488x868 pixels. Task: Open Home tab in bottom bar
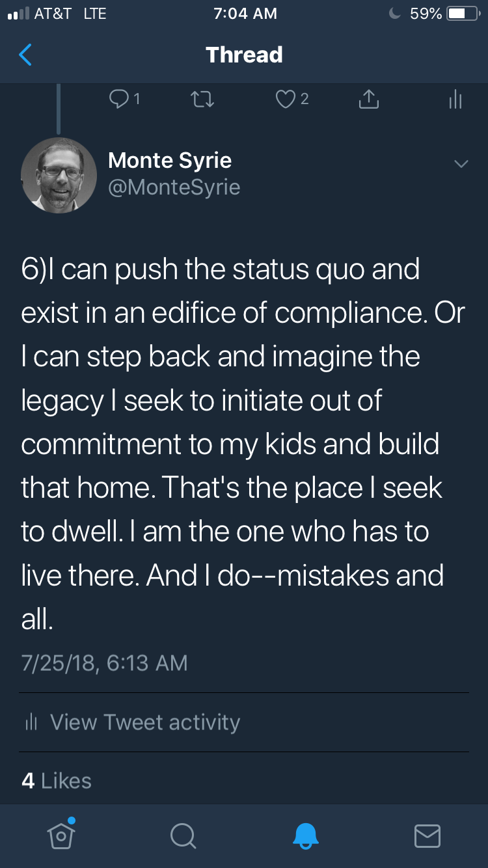click(61, 835)
